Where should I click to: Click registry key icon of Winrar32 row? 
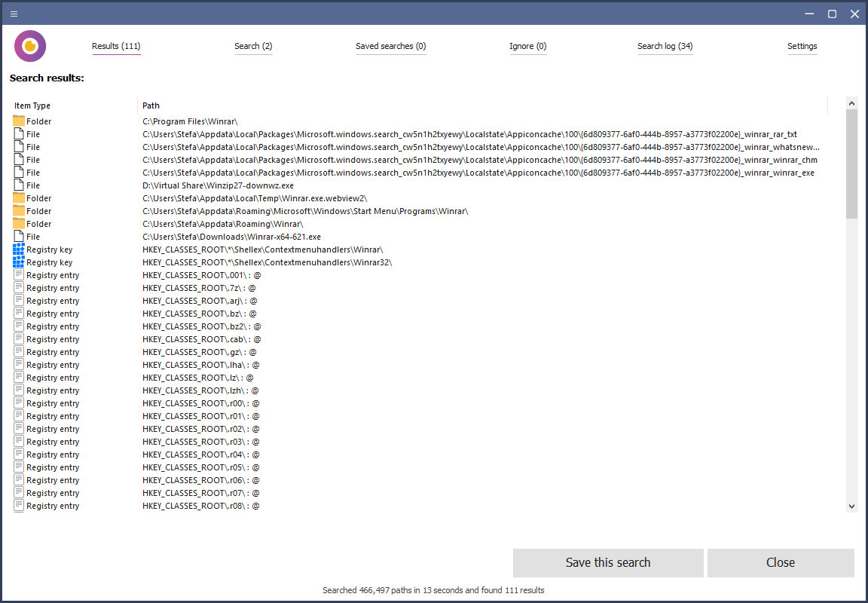click(x=19, y=262)
